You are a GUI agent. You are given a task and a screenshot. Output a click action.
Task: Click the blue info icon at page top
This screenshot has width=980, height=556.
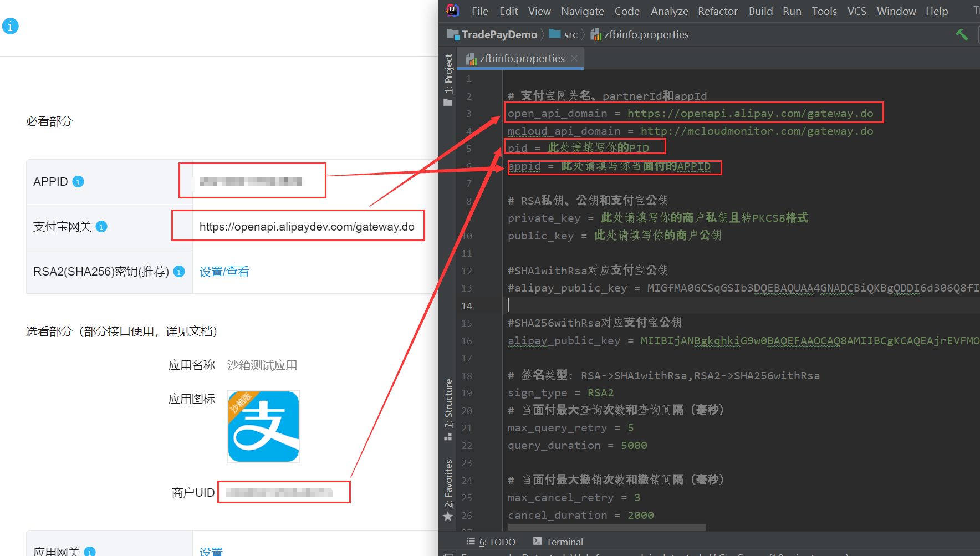[x=10, y=26]
